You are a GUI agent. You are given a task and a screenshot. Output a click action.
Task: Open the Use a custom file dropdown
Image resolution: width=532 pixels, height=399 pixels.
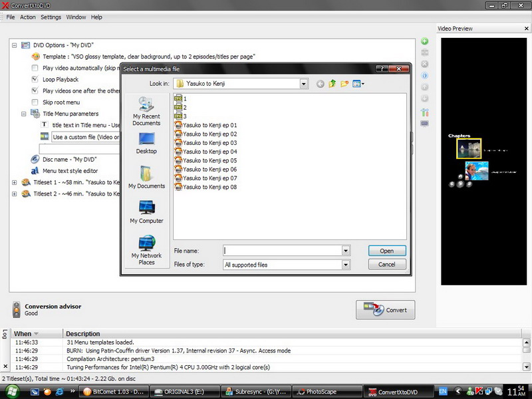(86, 137)
